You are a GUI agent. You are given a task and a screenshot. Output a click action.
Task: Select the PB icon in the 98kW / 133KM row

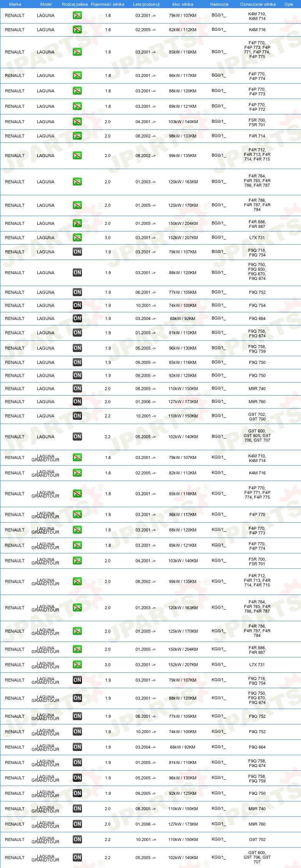click(x=77, y=136)
